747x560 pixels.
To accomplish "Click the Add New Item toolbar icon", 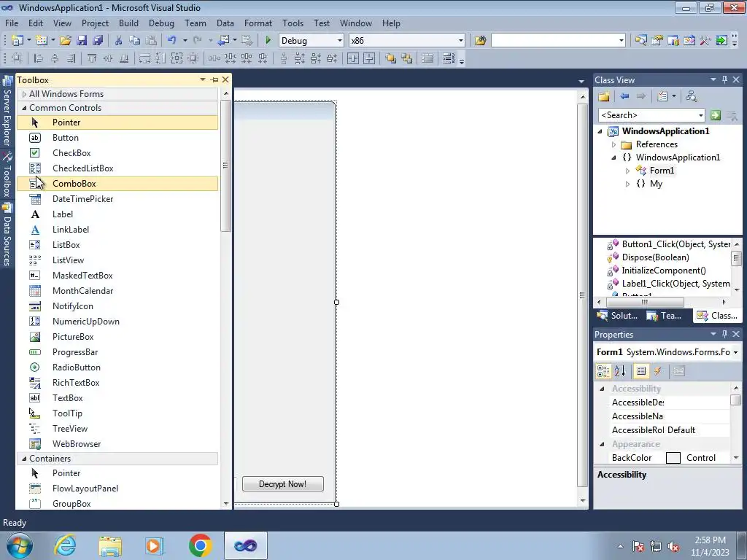I will tap(41, 41).
